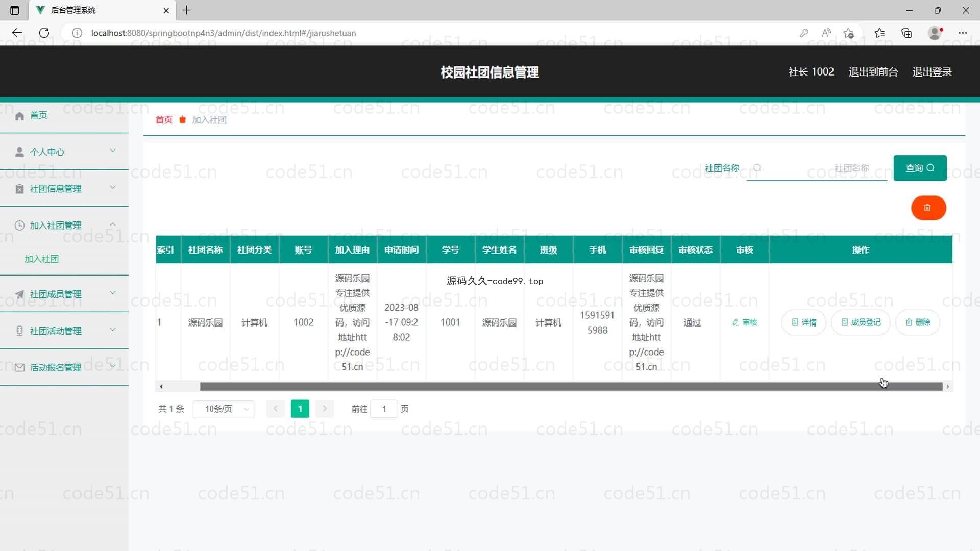This screenshot has width=980, height=551.
Task: Click the 首页 breadcrumb link
Action: point(164,120)
